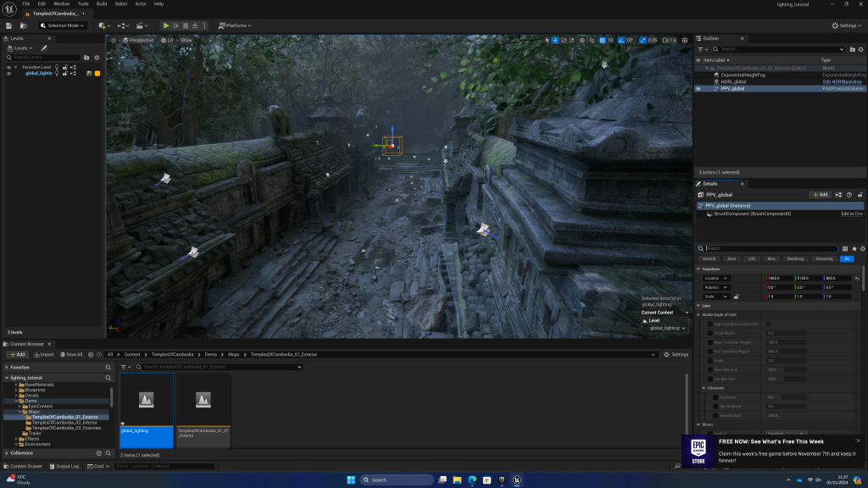The height and width of the screenshot is (488, 868).
Task: Open the play options three-dot menu
Action: coord(204,25)
